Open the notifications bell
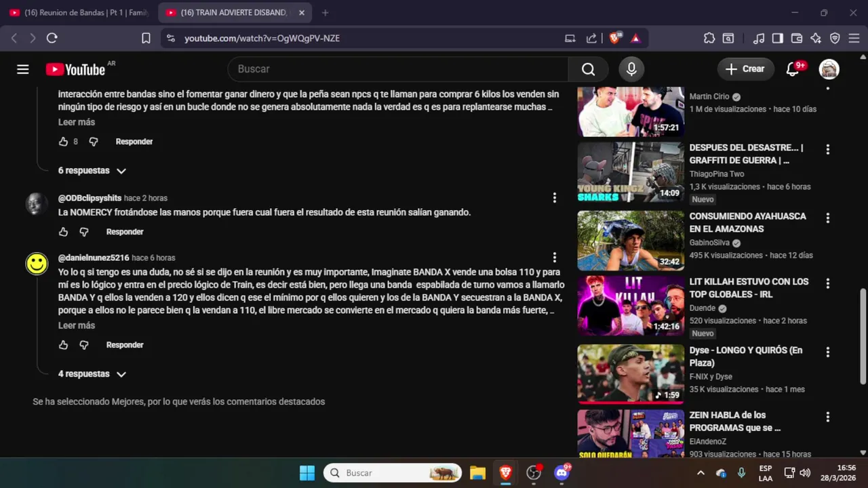The height and width of the screenshot is (488, 868). pos(792,69)
